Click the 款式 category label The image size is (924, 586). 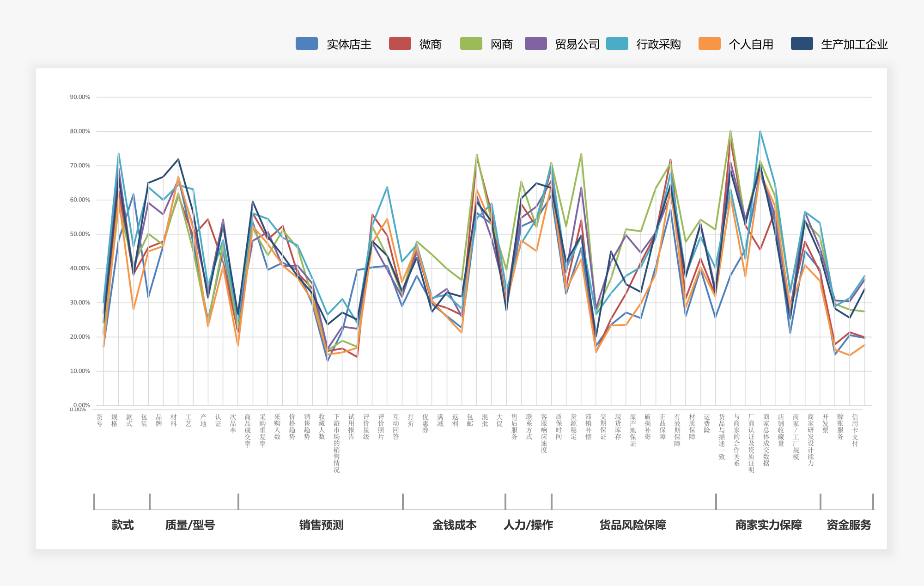(122, 525)
